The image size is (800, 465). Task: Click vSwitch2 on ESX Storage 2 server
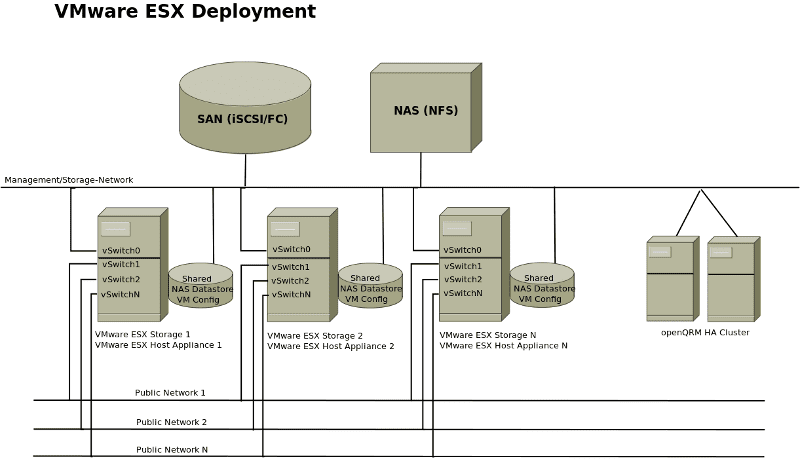click(290, 281)
